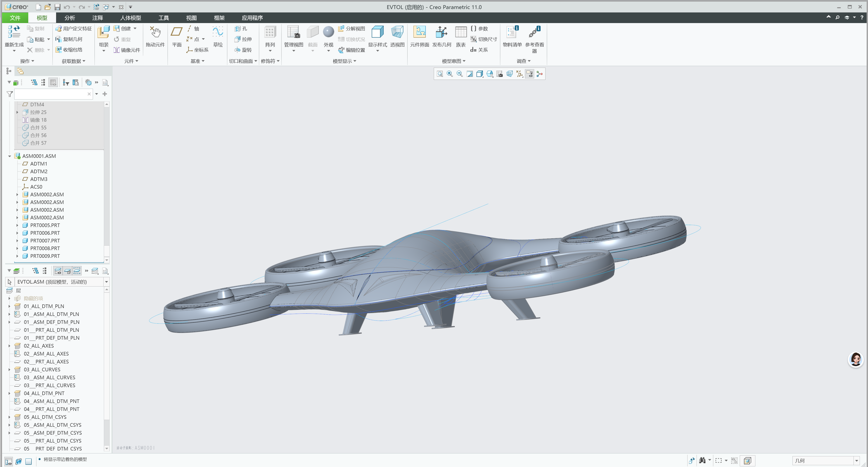Viewport: 868px width, 467px height.
Task: Toggle layer display option icon in layer toolbar
Action: click(58, 271)
